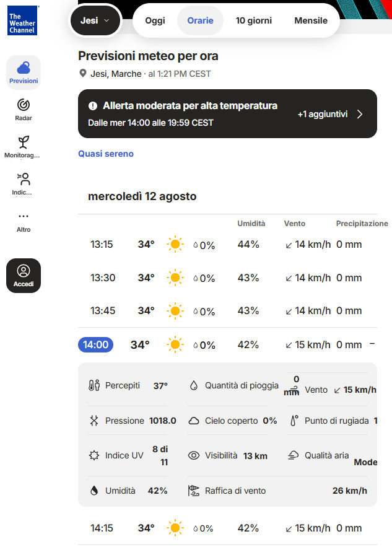Open The Weather Channel logo home
Image resolution: width=392 pixels, height=547 pixels.
(x=22, y=20)
